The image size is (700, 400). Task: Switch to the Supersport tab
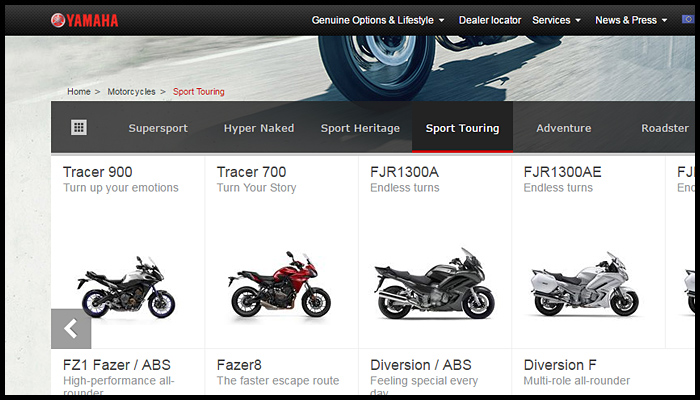tap(158, 128)
